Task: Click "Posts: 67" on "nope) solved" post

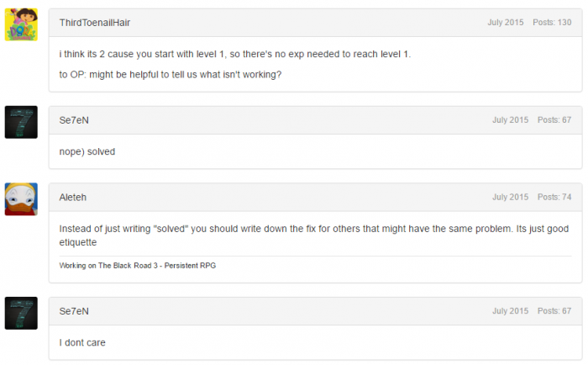Action: pyautogui.click(x=554, y=120)
